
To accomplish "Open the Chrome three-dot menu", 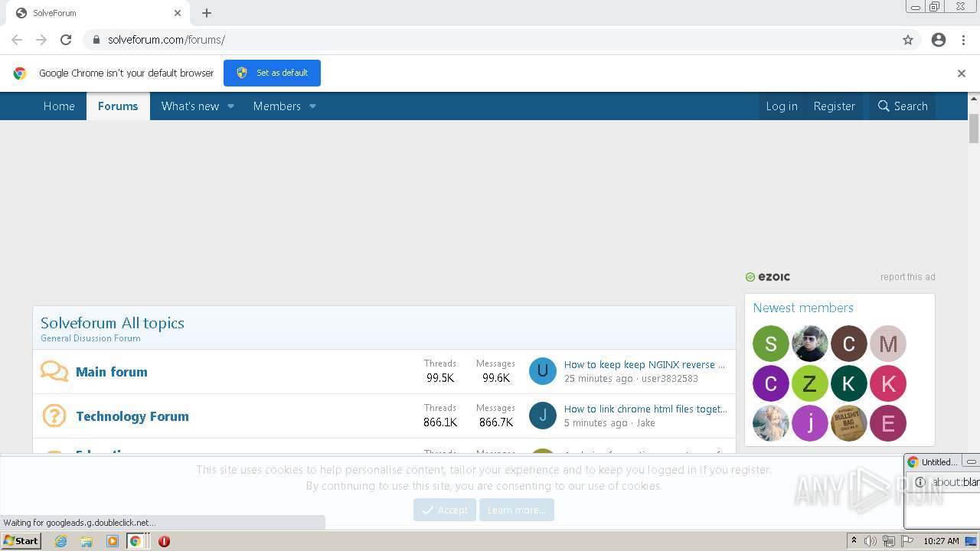I will 963,40.
